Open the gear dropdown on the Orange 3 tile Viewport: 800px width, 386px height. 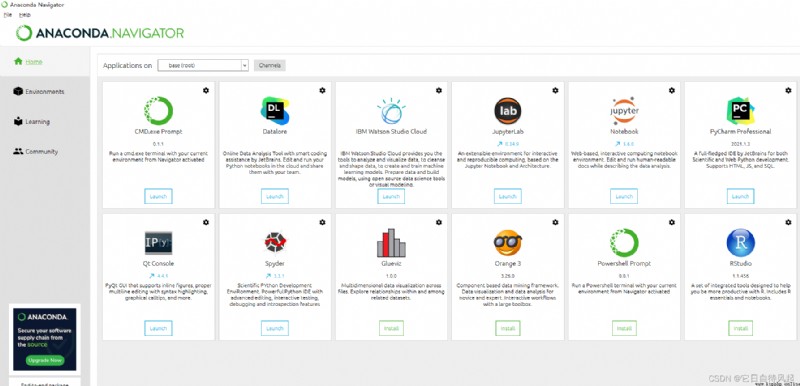[x=555, y=222]
